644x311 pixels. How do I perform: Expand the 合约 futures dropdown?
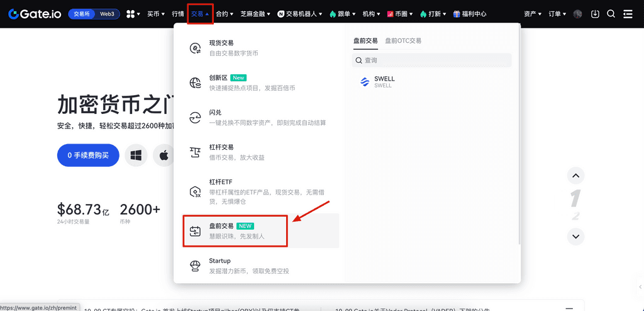point(225,14)
